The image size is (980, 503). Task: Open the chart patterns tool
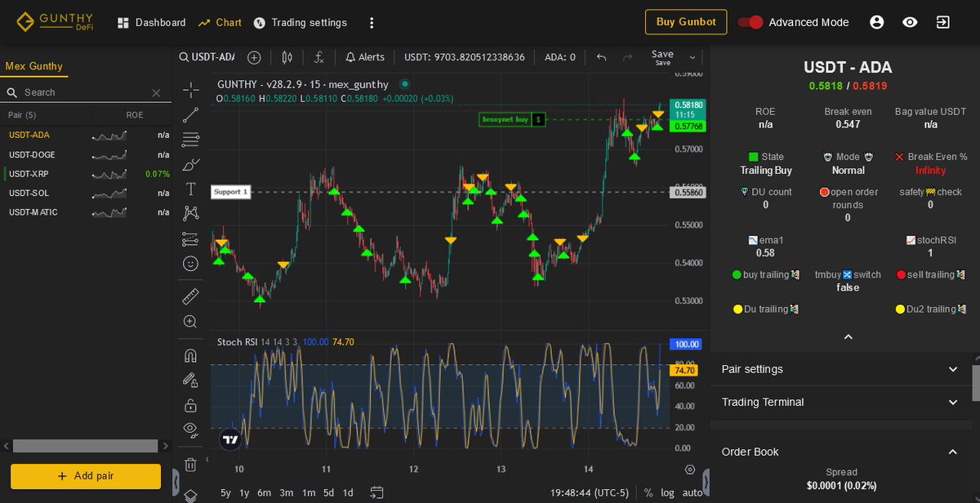[x=190, y=214]
